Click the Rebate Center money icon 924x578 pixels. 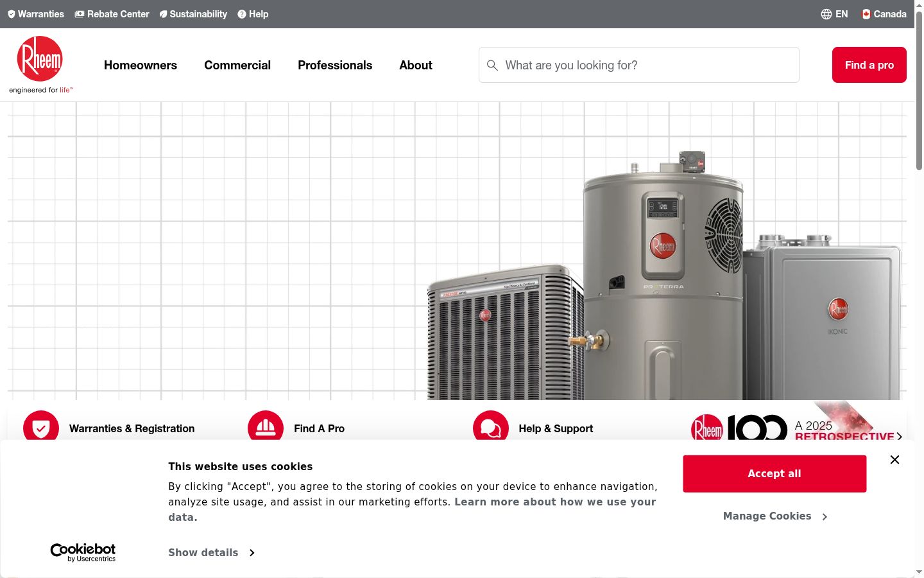(80, 14)
